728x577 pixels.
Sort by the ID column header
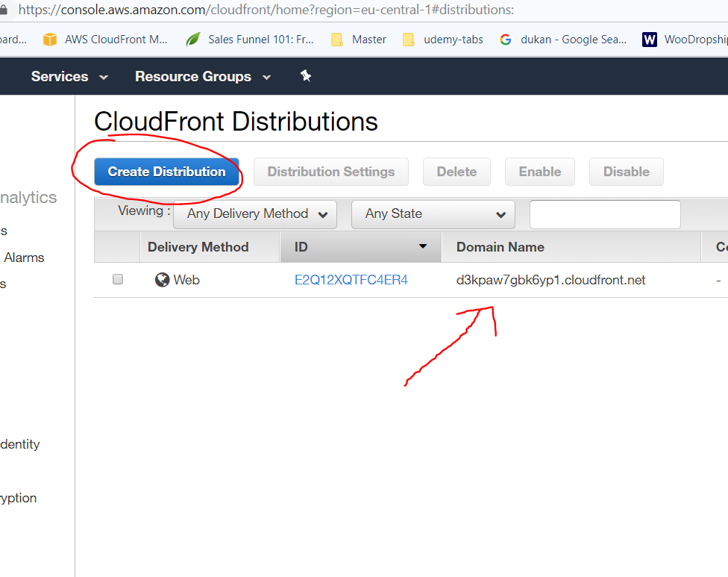[x=360, y=246]
